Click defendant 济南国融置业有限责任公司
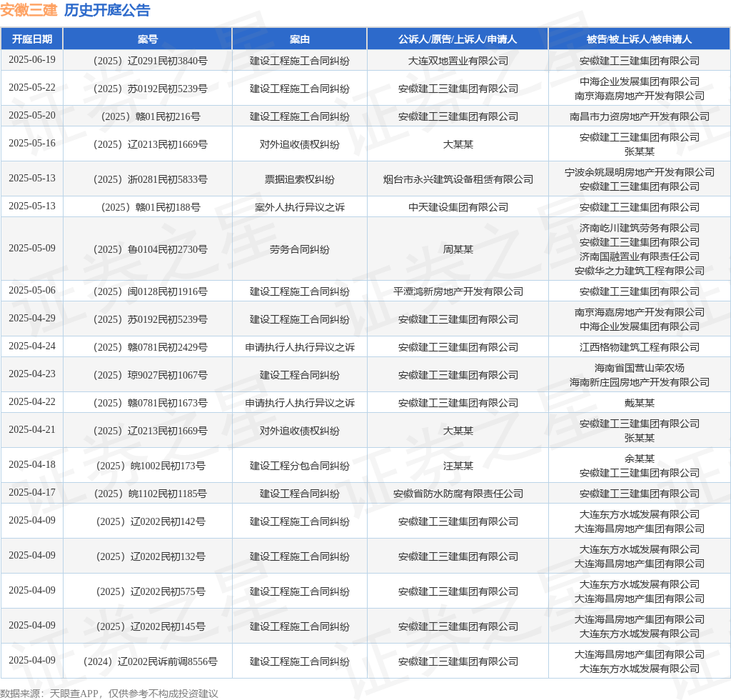Image resolution: width=731 pixels, height=700 pixels. 639,256
